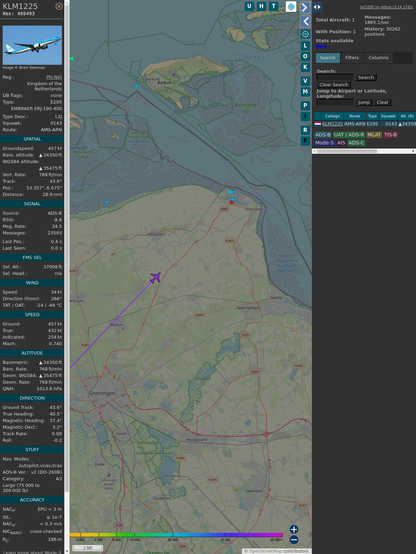Switch to the Filters tab
The image size is (416, 554).
click(352, 58)
